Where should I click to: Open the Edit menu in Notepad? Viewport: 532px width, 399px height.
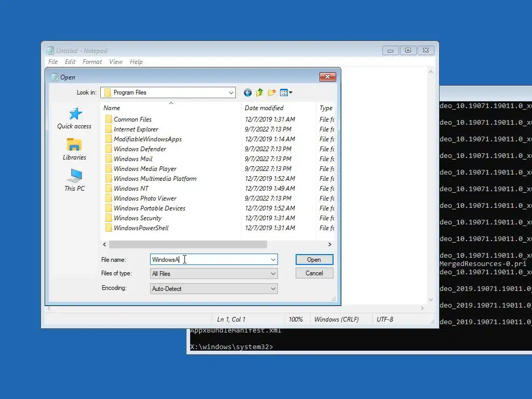tap(70, 62)
